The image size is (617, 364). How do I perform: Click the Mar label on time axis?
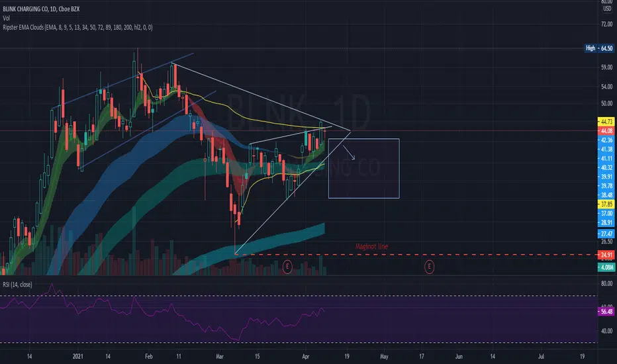coord(220,357)
